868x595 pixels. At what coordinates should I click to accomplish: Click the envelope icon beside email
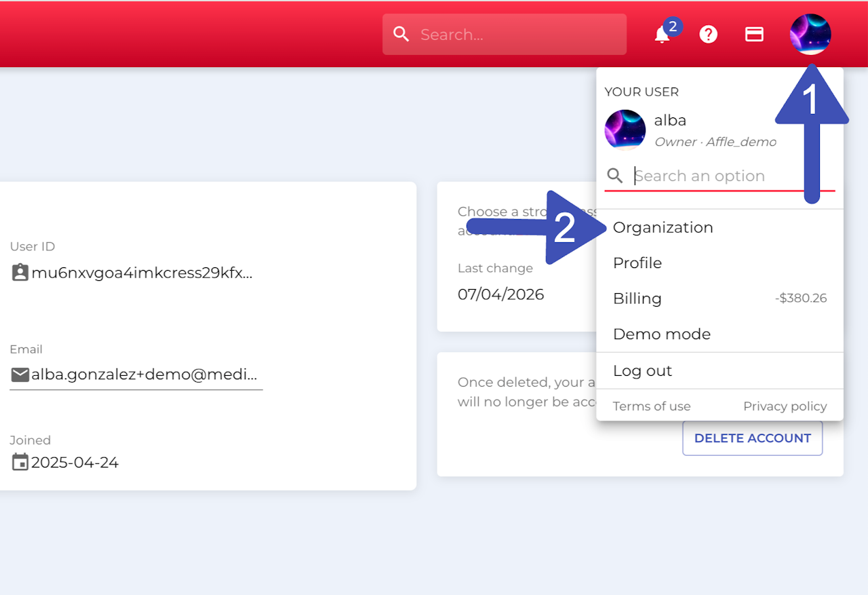tap(20, 375)
